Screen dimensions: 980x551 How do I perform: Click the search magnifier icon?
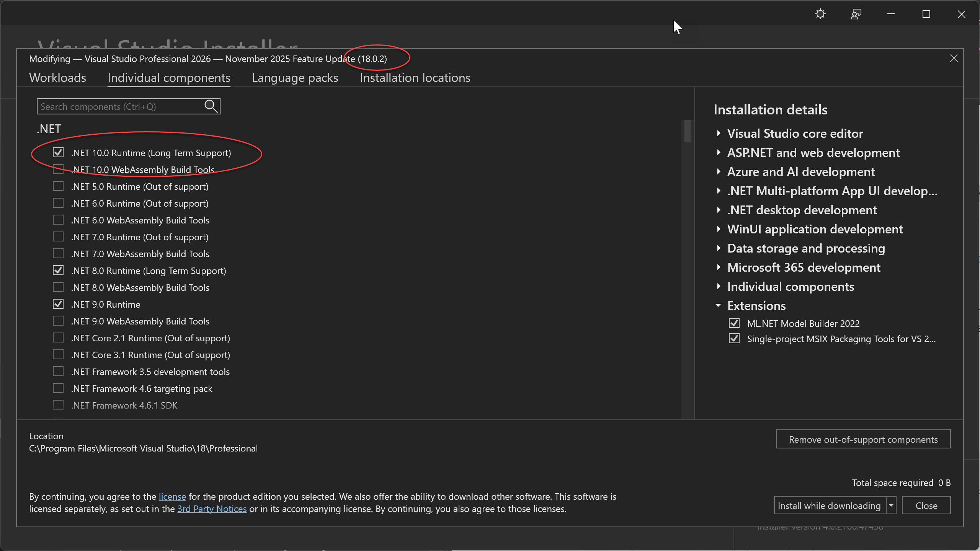coord(211,106)
